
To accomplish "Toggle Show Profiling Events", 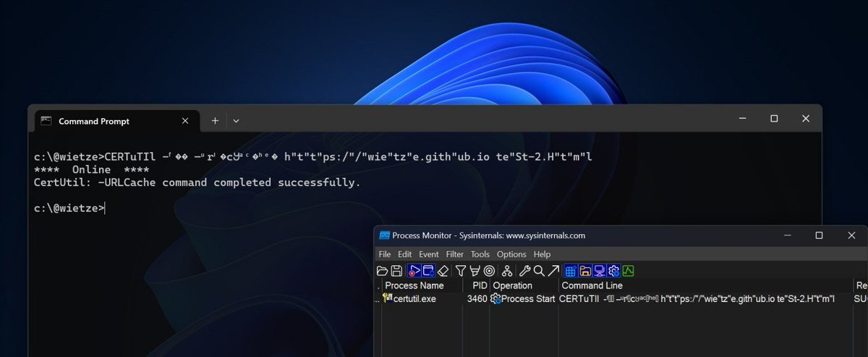I will point(629,271).
